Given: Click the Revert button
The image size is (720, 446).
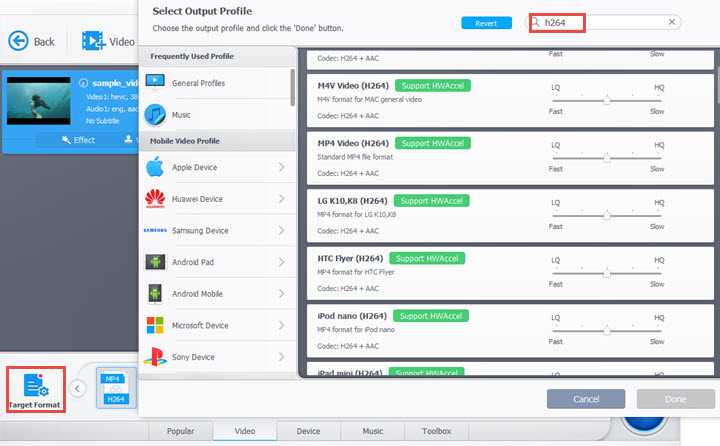Looking at the screenshot, I should (x=486, y=23).
